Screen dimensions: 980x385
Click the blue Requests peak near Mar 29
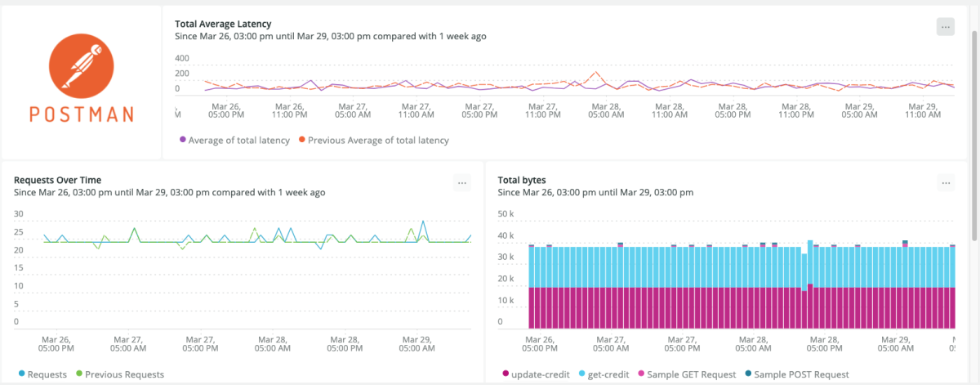click(x=422, y=222)
